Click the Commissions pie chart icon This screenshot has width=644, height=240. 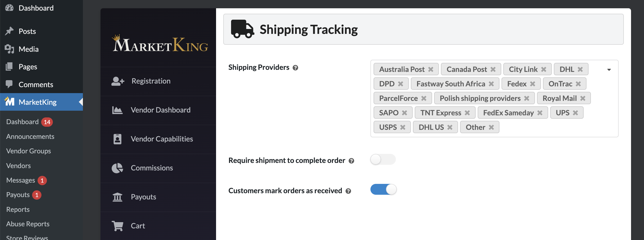coord(117,168)
